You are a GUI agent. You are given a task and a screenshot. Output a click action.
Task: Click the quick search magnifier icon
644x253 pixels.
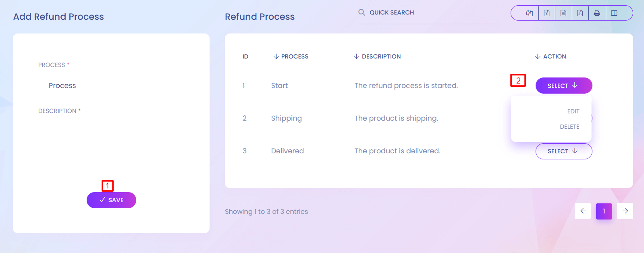click(x=361, y=13)
